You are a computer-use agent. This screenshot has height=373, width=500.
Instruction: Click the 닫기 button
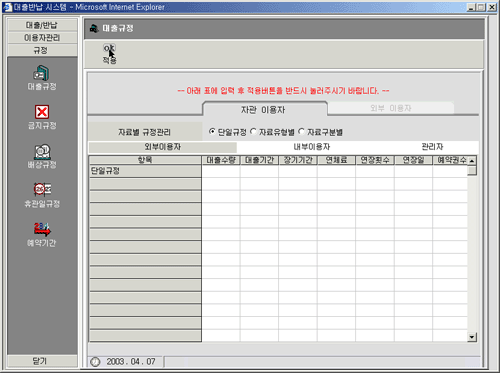(42, 361)
